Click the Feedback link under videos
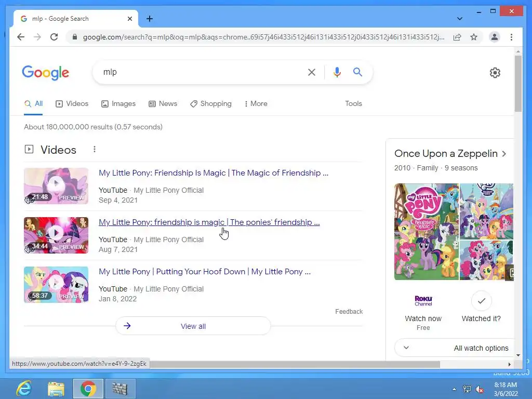The height and width of the screenshot is (399, 532). coord(349,312)
